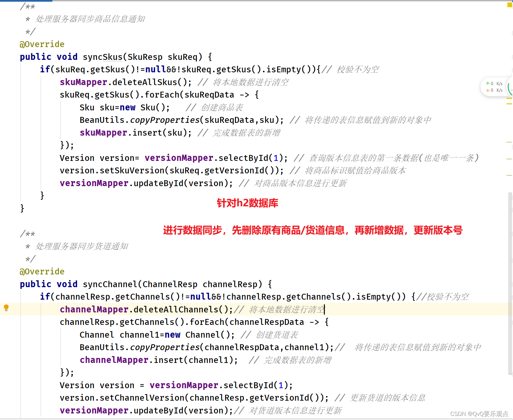The width and height of the screenshot is (513, 420).
Task: Click the setSkuVersion method call
Action: 132,171
